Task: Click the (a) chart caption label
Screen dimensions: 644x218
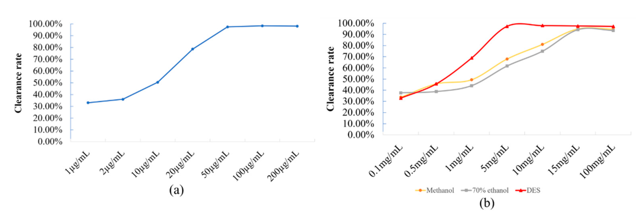Action: point(177,191)
